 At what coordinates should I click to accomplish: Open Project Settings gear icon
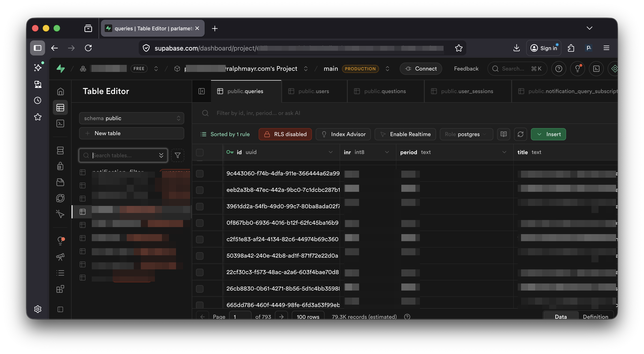38,309
